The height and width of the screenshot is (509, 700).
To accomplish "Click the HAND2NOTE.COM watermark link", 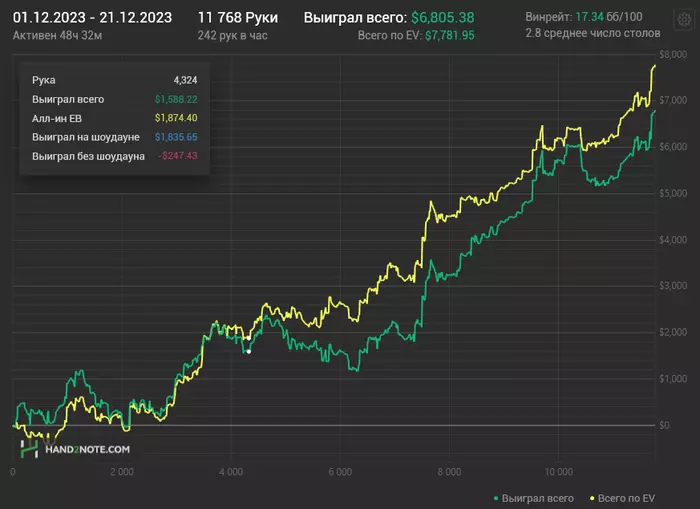I will tap(88, 449).
